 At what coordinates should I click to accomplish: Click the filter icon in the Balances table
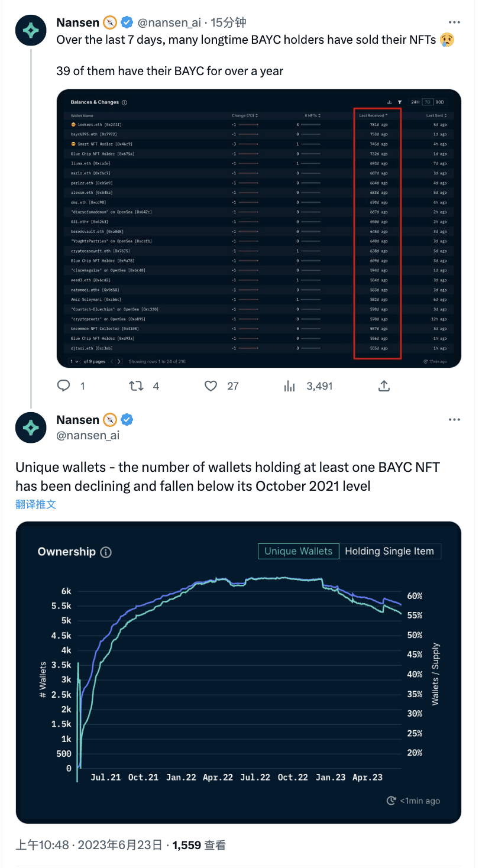coord(400,101)
